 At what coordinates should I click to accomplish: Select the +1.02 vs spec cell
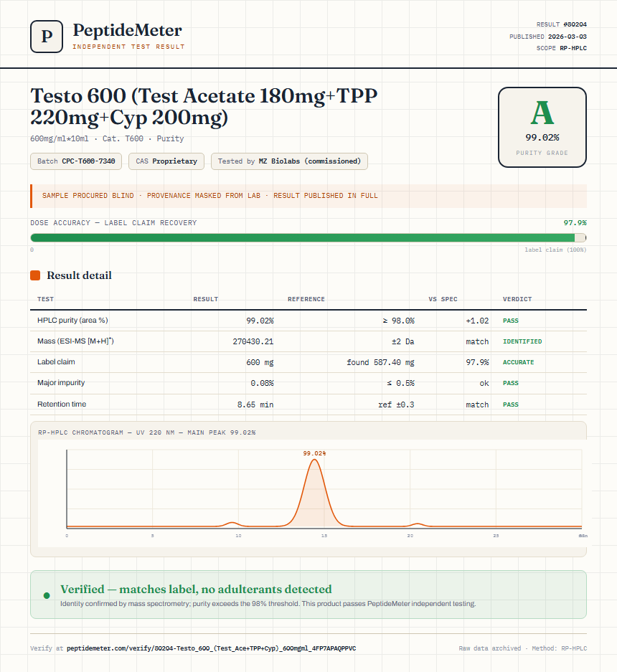coord(477,321)
